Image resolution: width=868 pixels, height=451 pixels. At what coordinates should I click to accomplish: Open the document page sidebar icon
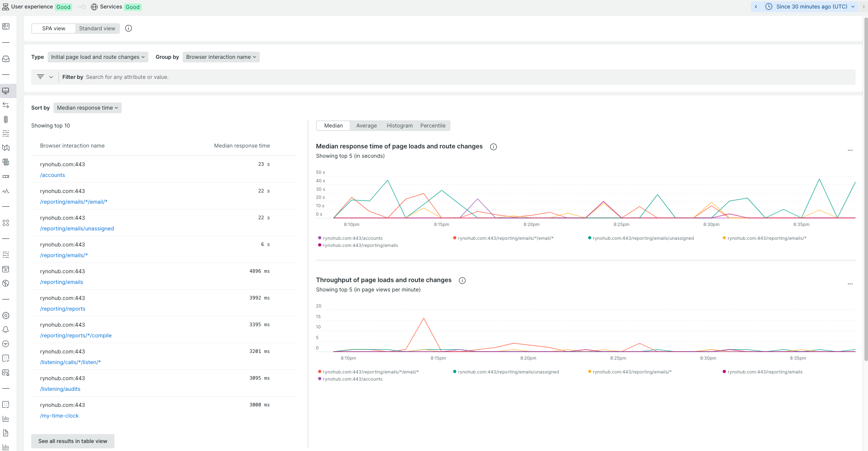click(6, 433)
